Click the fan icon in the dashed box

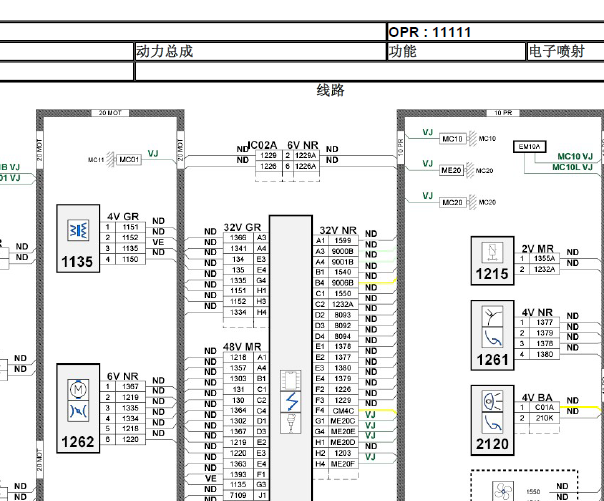pyautogui.click(x=503, y=491)
